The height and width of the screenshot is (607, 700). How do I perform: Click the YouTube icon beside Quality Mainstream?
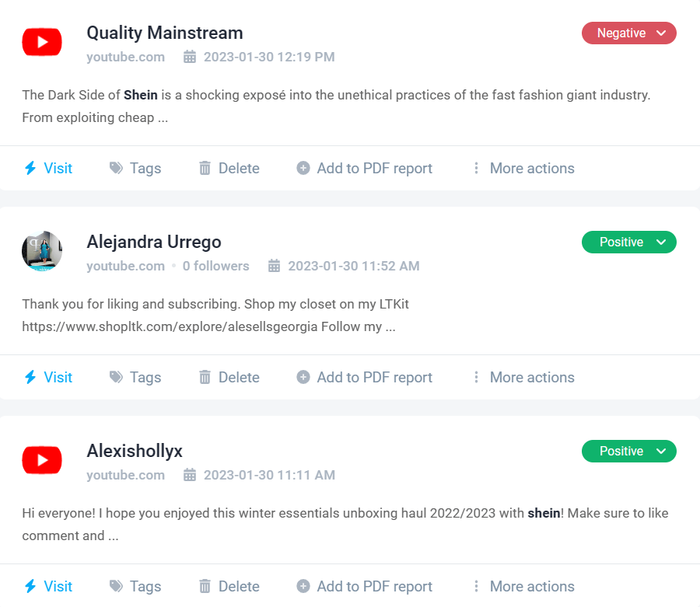pos(42,42)
